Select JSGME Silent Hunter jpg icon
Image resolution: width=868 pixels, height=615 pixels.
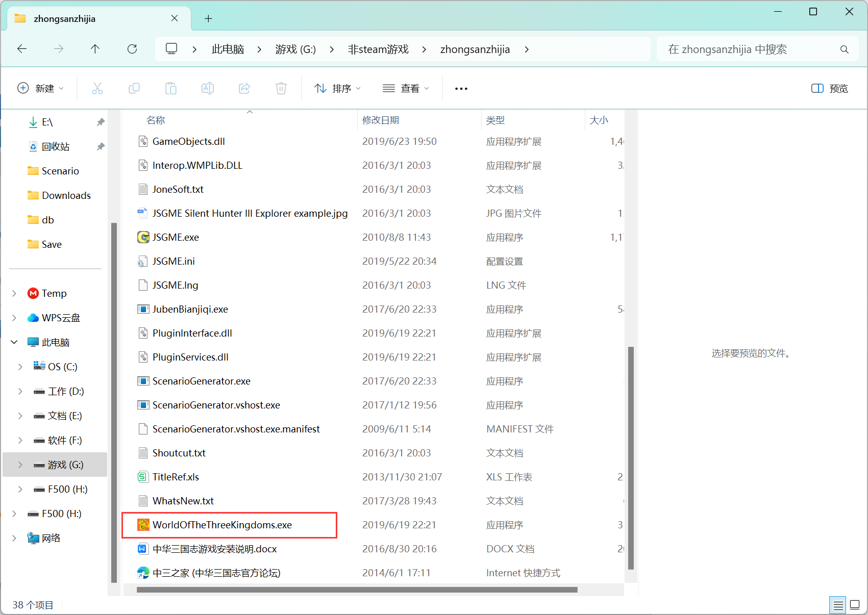143,213
